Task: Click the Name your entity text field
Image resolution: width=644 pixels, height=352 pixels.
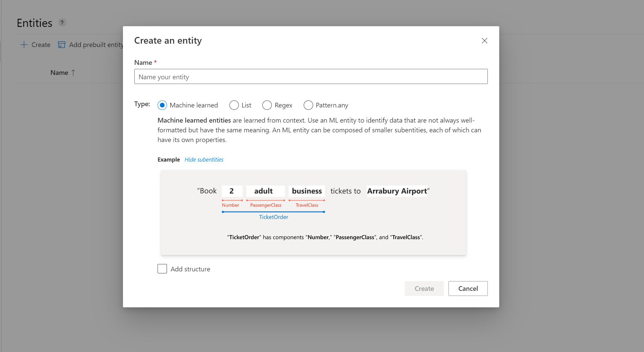Action: coord(311,77)
